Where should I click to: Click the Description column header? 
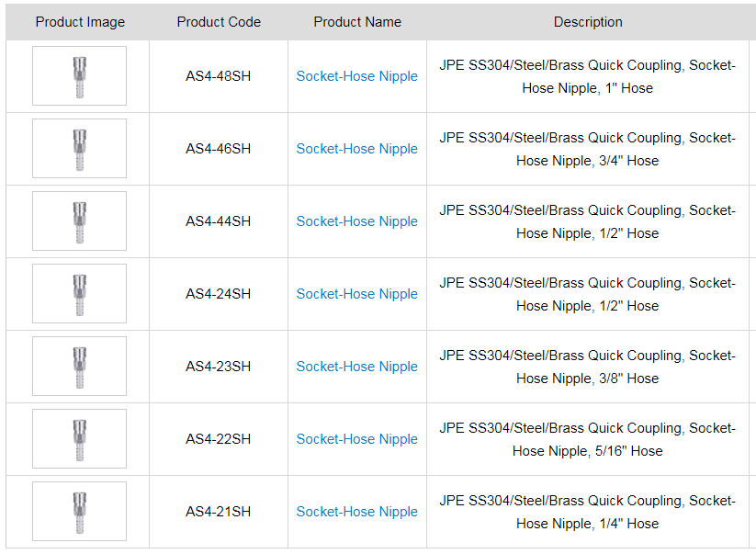pyautogui.click(x=588, y=22)
